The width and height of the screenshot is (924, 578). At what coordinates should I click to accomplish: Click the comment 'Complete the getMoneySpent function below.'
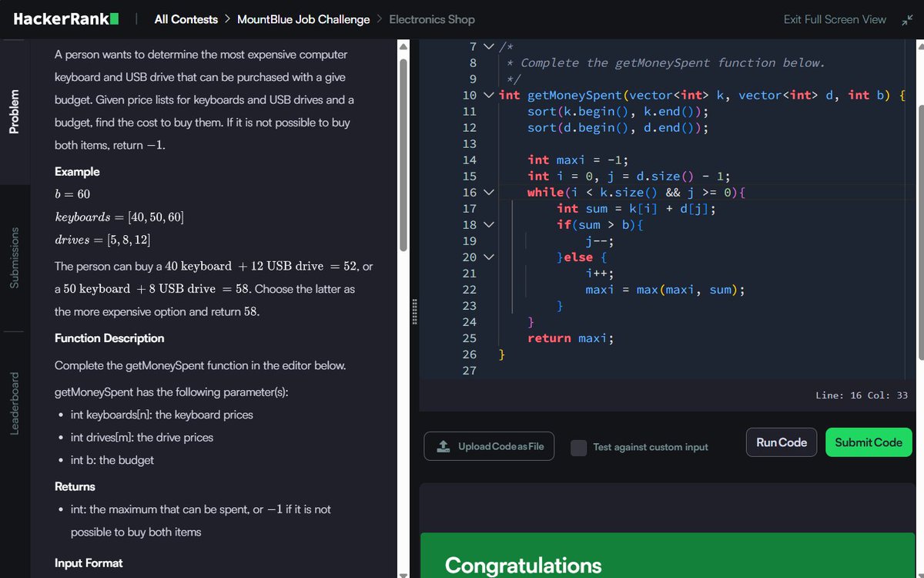tap(672, 62)
